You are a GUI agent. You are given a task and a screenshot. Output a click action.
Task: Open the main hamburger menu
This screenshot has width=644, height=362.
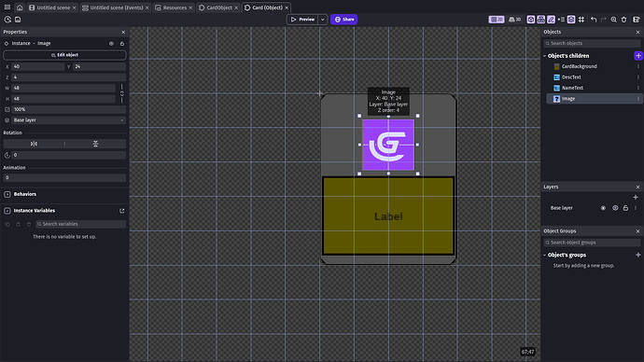click(7, 7)
